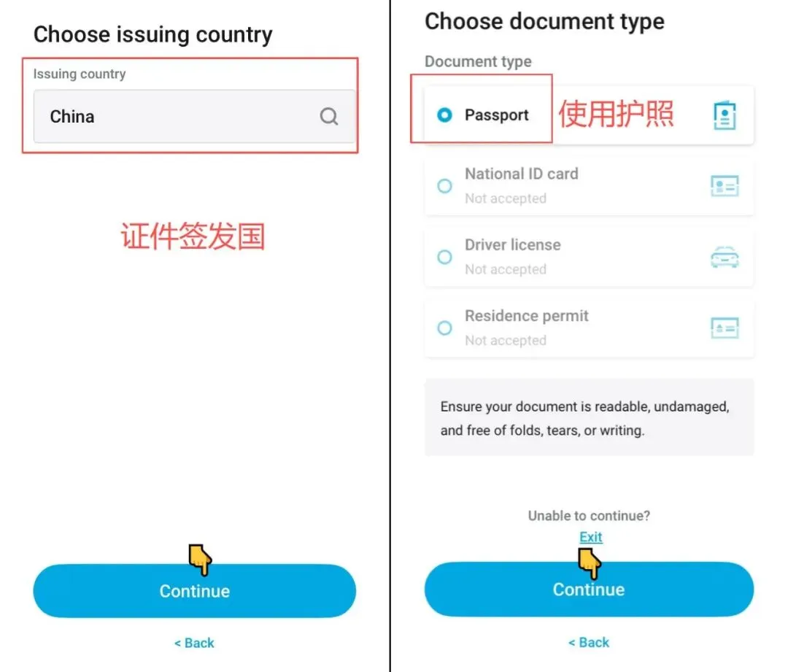Click the Exit link

(590, 537)
